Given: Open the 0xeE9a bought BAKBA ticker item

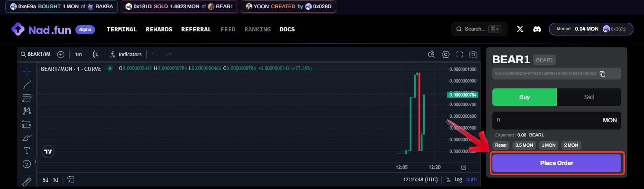Looking at the screenshot, I should (x=62, y=7).
